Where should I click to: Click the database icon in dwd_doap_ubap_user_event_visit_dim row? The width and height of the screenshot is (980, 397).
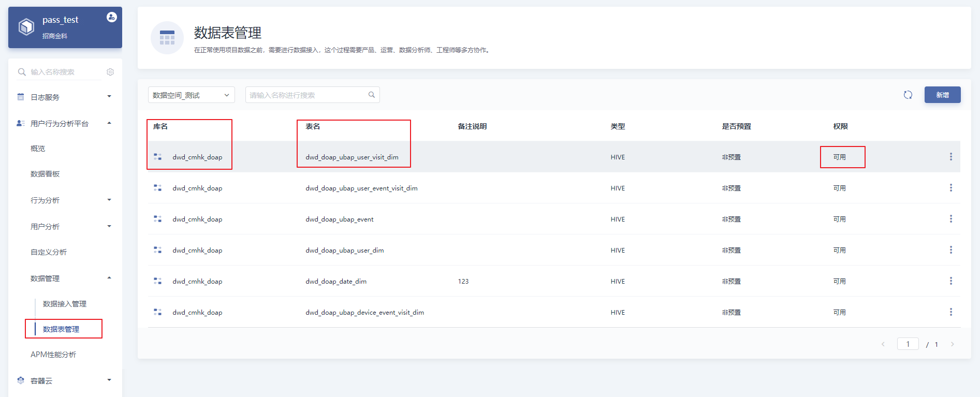click(158, 188)
